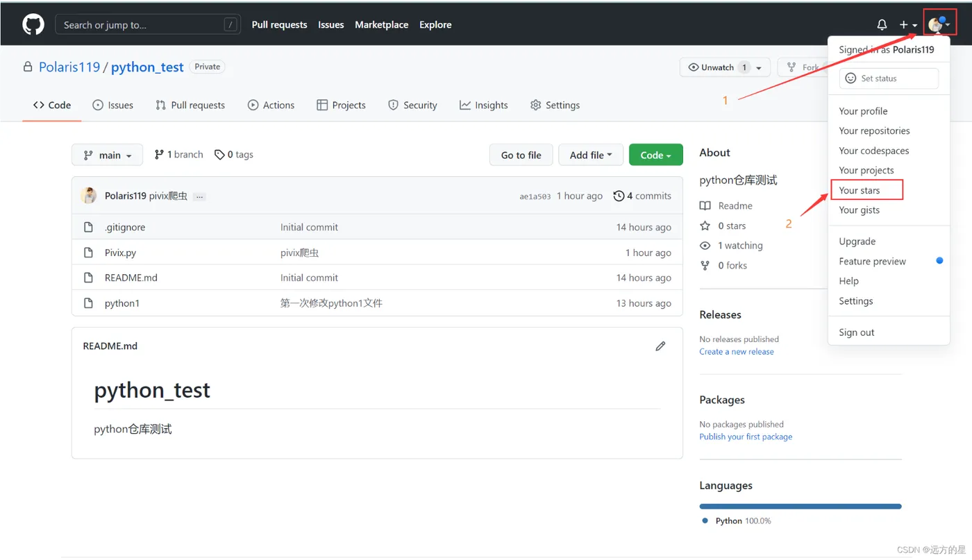Switch to the repository Pull requests tab
Image resolution: width=972 pixels, height=560 pixels.
190,105
